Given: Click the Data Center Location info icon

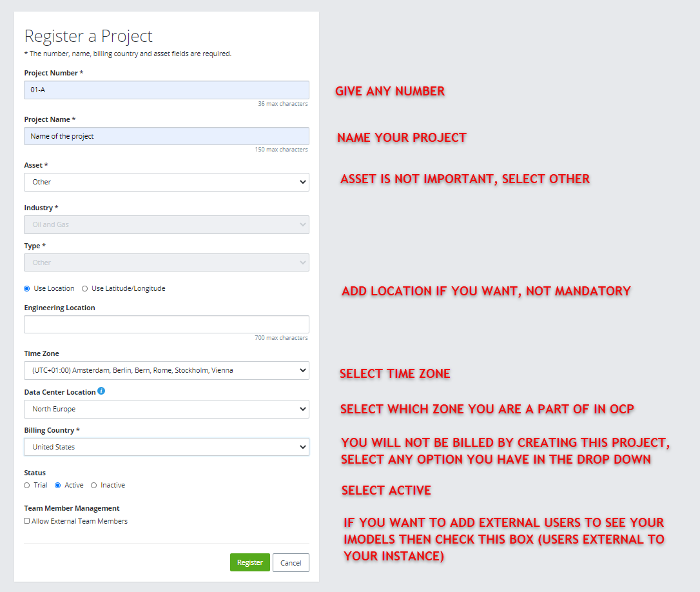Looking at the screenshot, I should (101, 391).
